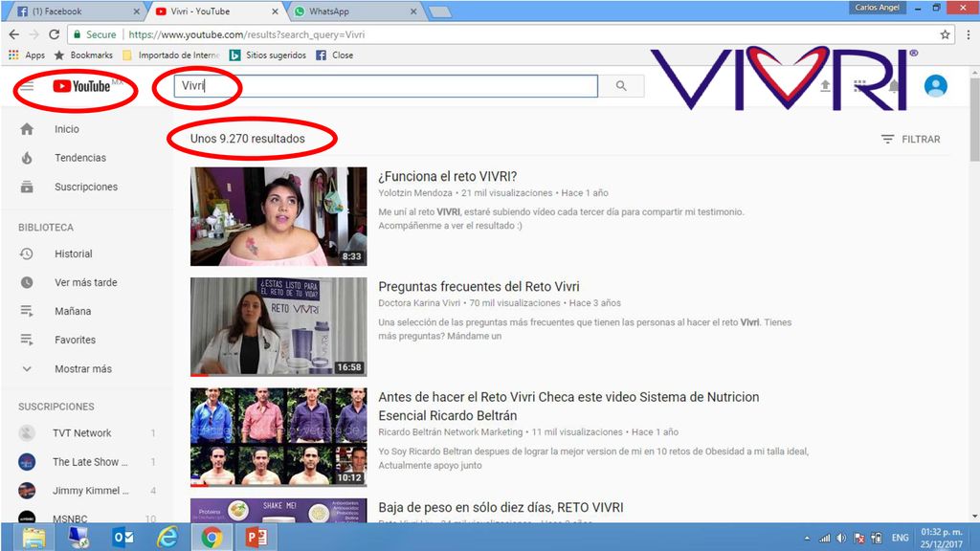The image size is (980, 551).
Task: Open the Chrome three-dot menu
Action: pyautogui.click(x=969, y=34)
